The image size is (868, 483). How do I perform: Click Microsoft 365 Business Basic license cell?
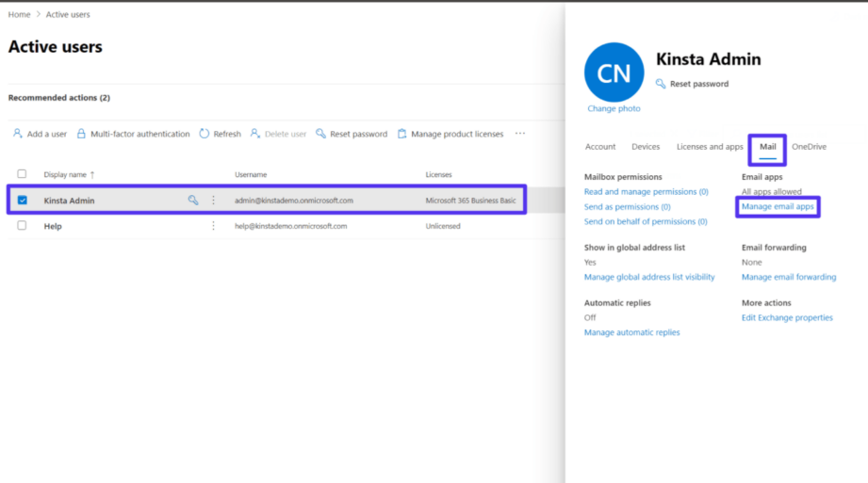[x=470, y=201]
